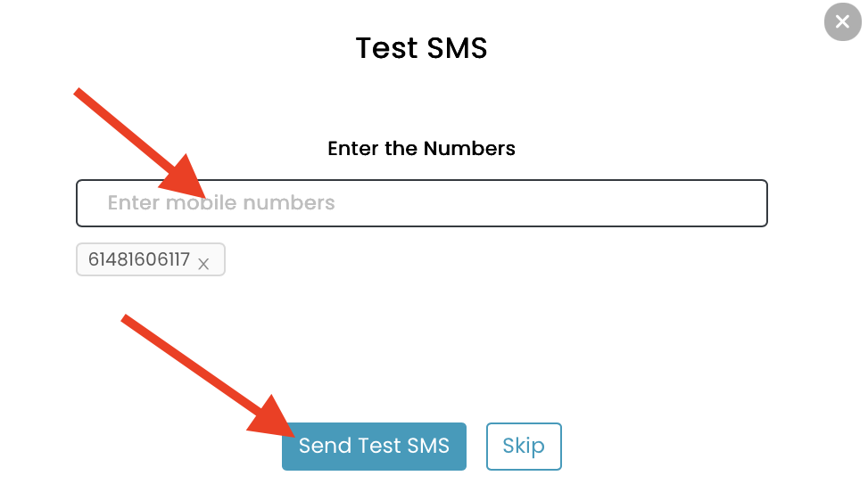Image resolution: width=868 pixels, height=484 pixels.
Task: Skip the test SMS step
Action: click(524, 447)
